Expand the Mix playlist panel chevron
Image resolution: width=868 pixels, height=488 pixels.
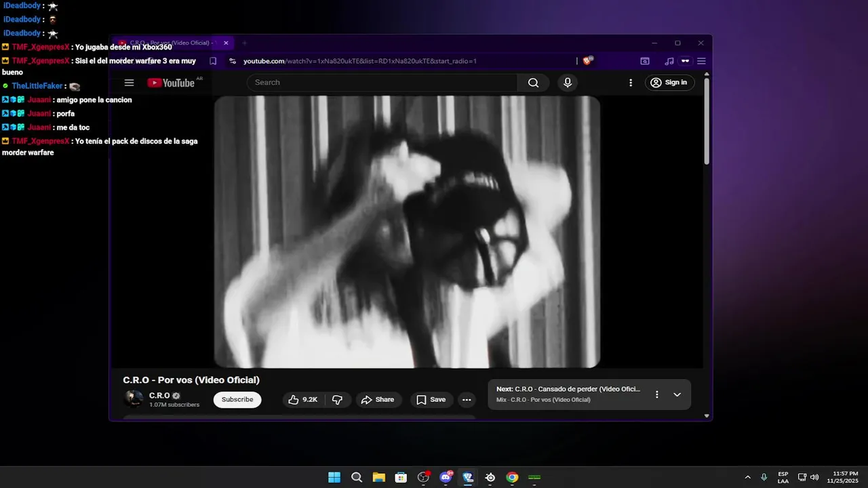(677, 394)
